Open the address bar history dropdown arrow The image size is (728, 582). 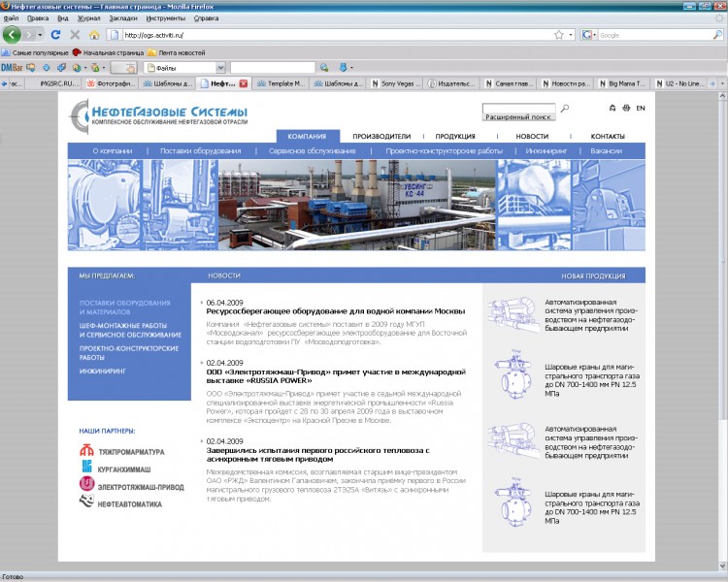pyautogui.click(x=571, y=35)
